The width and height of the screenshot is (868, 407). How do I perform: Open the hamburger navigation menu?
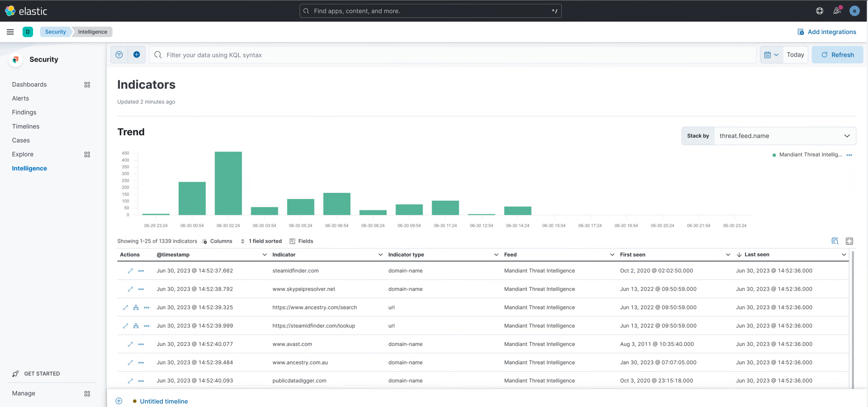[10, 32]
